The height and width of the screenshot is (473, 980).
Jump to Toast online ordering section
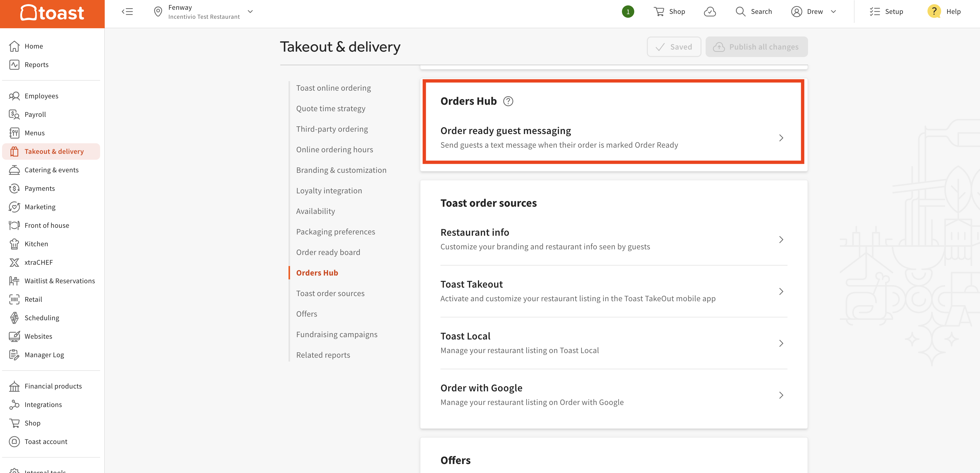pyautogui.click(x=333, y=88)
